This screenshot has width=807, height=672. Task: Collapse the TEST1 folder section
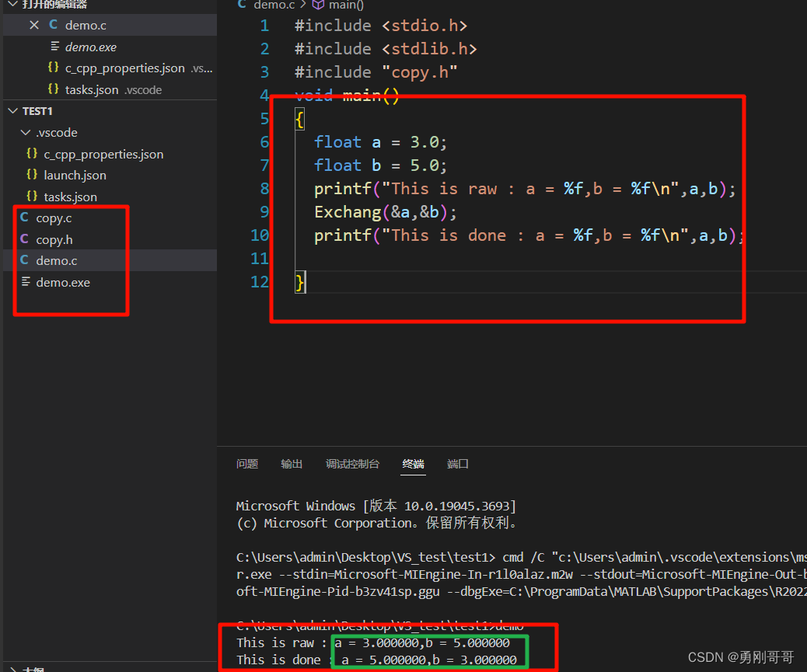[x=12, y=110]
